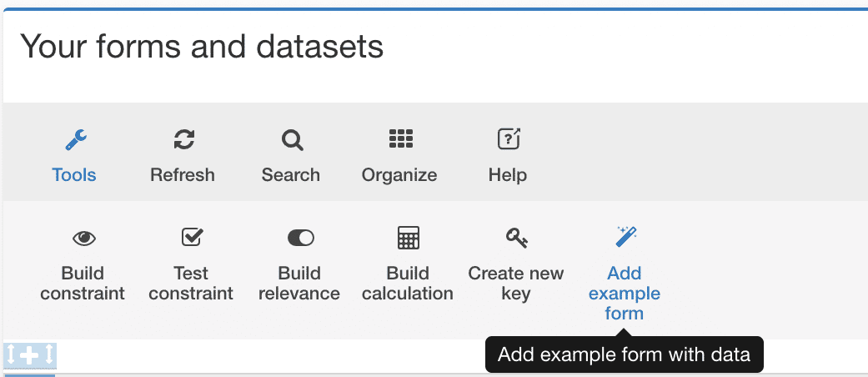Select Test constraint checkbox icon
The height and width of the screenshot is (377, 868).
(x=192, y=237)
